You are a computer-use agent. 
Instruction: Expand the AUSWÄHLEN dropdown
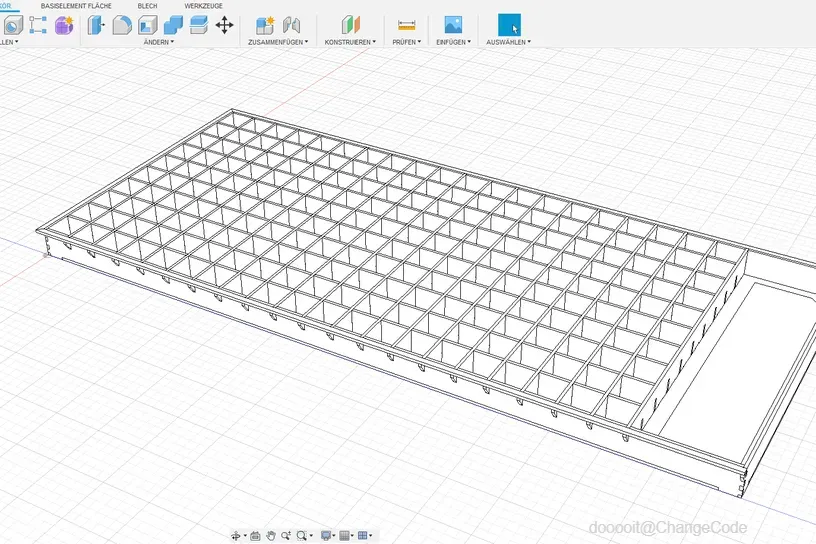coord(508,42)
